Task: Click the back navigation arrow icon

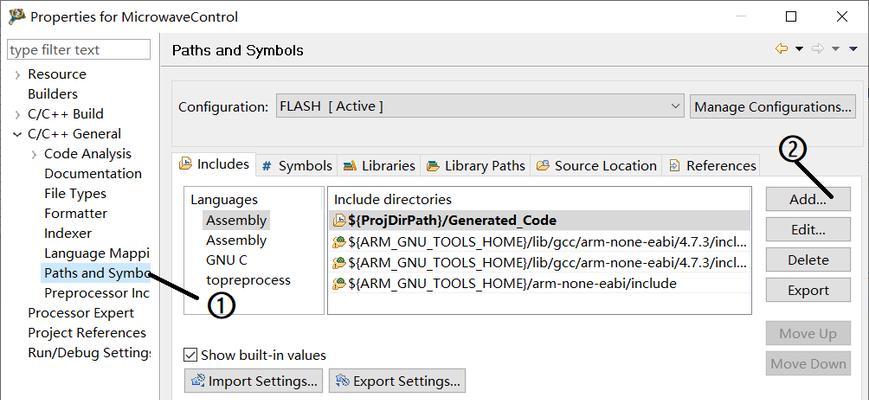Action: point(782,49)
